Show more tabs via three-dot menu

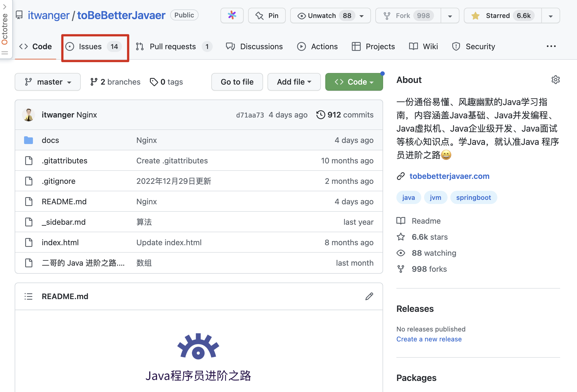(551, 46)
